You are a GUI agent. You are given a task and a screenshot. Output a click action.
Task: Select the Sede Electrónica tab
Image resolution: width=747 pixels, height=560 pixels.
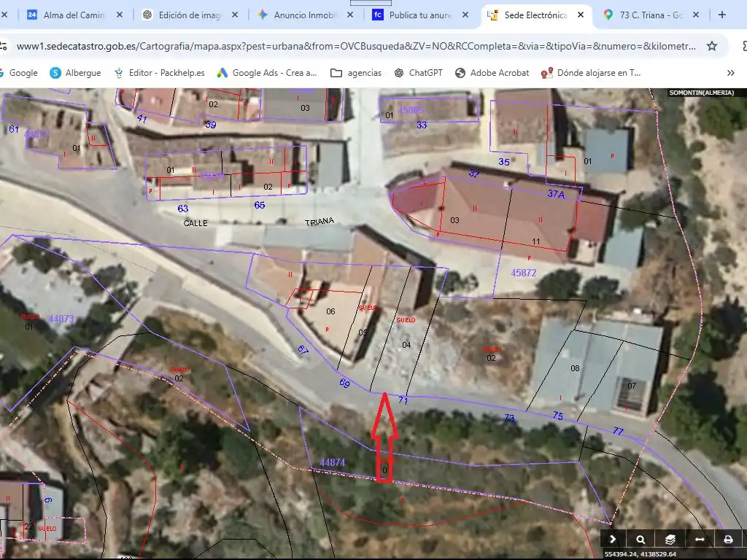click(x=537, y=15)
